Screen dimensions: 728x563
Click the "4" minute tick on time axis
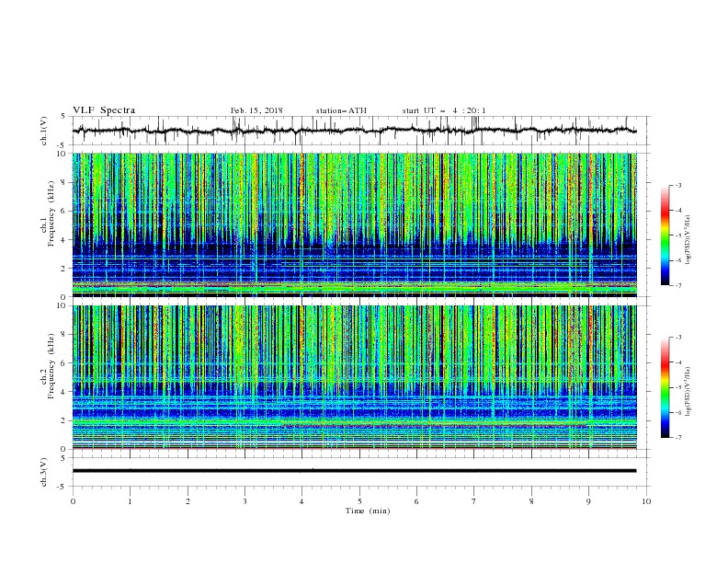301,501
